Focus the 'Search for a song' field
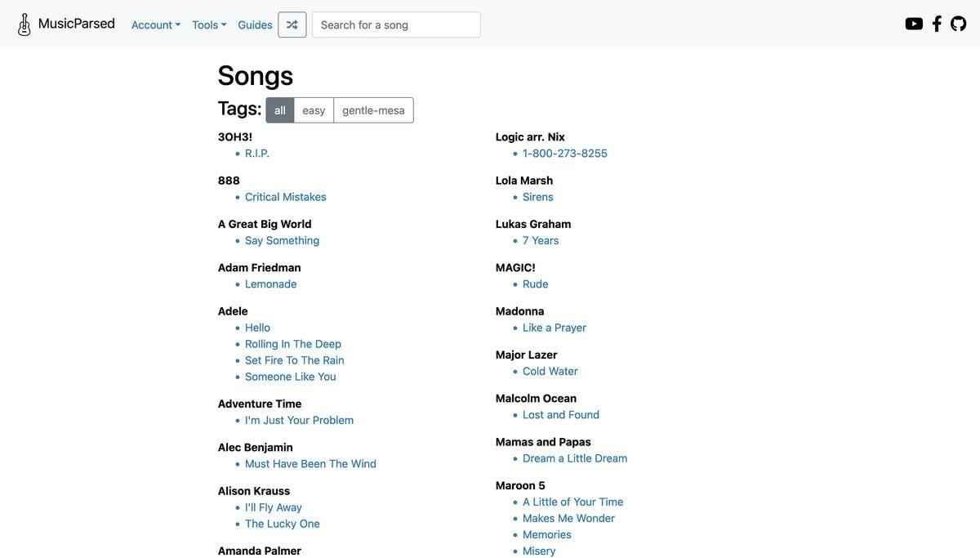 396,25
